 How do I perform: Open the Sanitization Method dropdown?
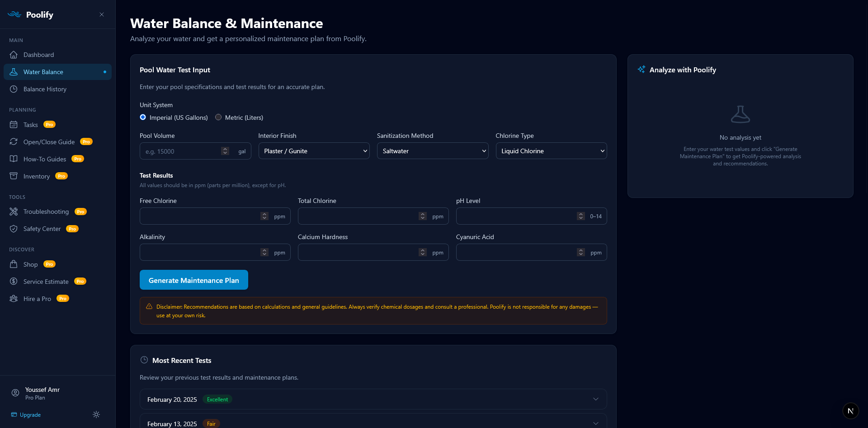point(433,151)
